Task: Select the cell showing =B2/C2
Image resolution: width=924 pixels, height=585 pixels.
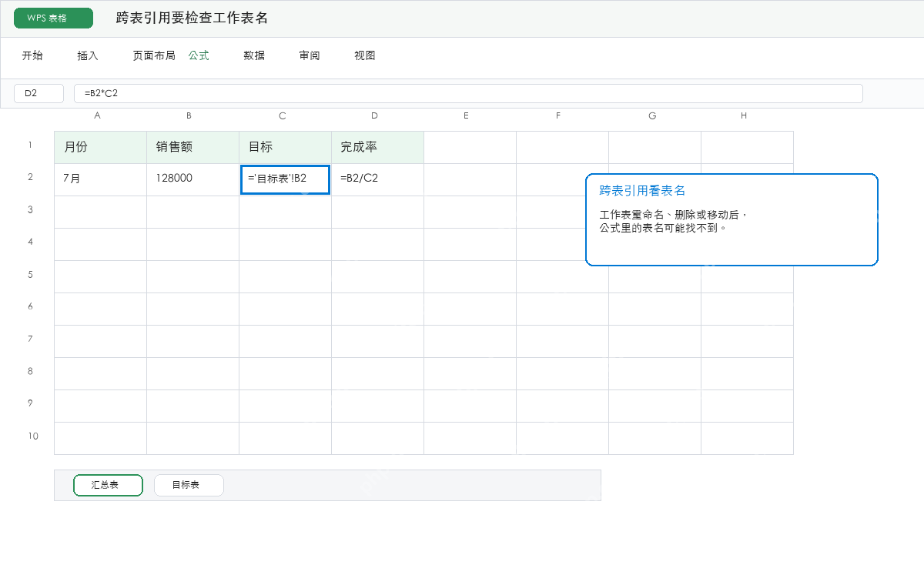Action: (x=378, y=180)
